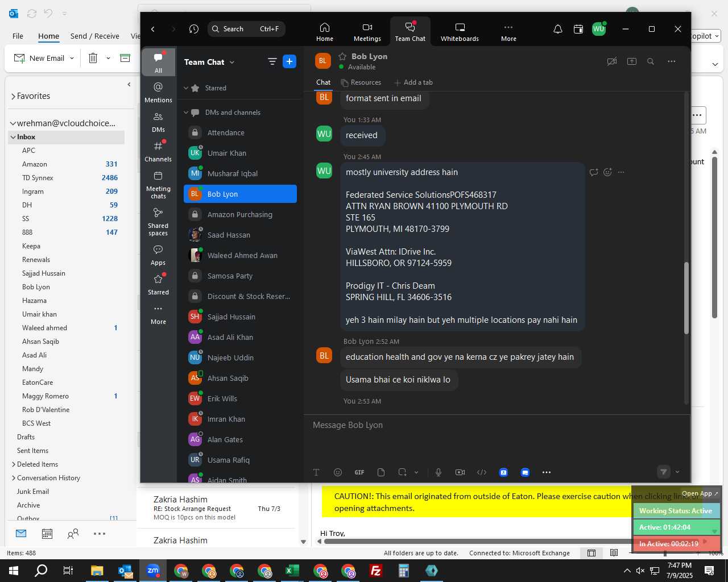Add reaction to the address message
728x582 pixels.
tap(607, 172)
